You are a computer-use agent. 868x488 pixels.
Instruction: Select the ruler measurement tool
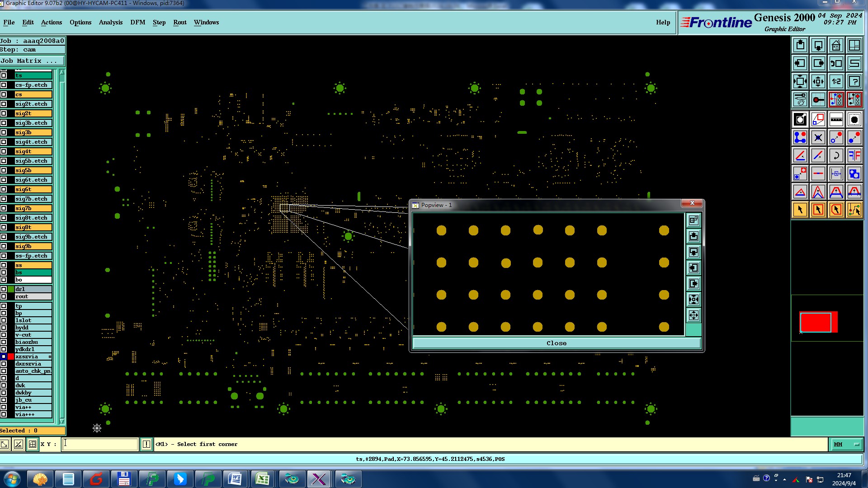[836, 120]
